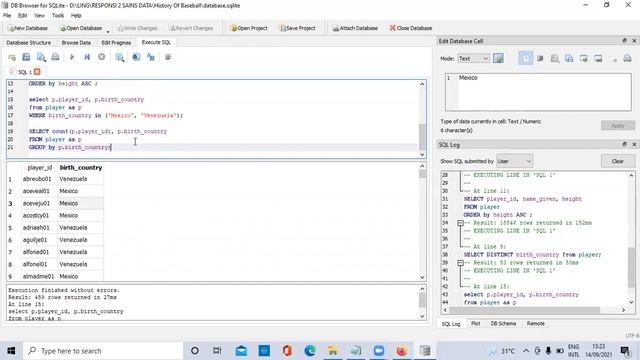The image size is (640, 360).
Task: Open the Mode Text dropdown
Action: click(473, 58)
